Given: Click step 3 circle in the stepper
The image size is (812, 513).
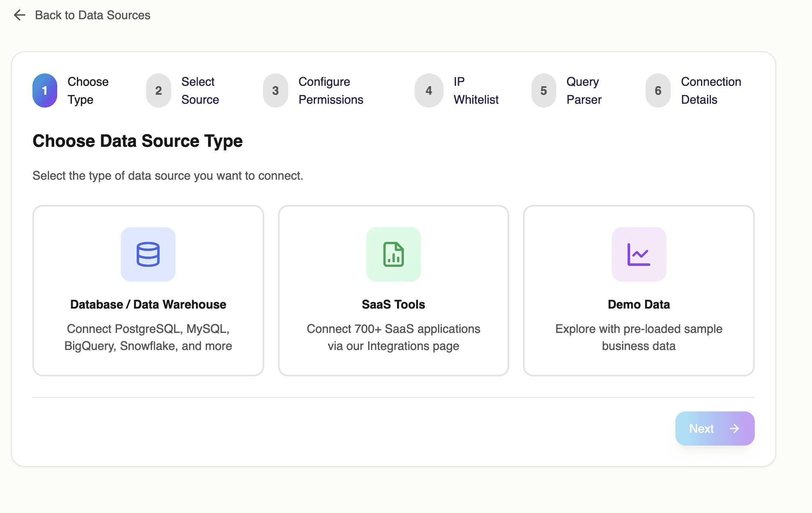Looking at the screenshot, I should pyautogui.click(x=275, y=90).
